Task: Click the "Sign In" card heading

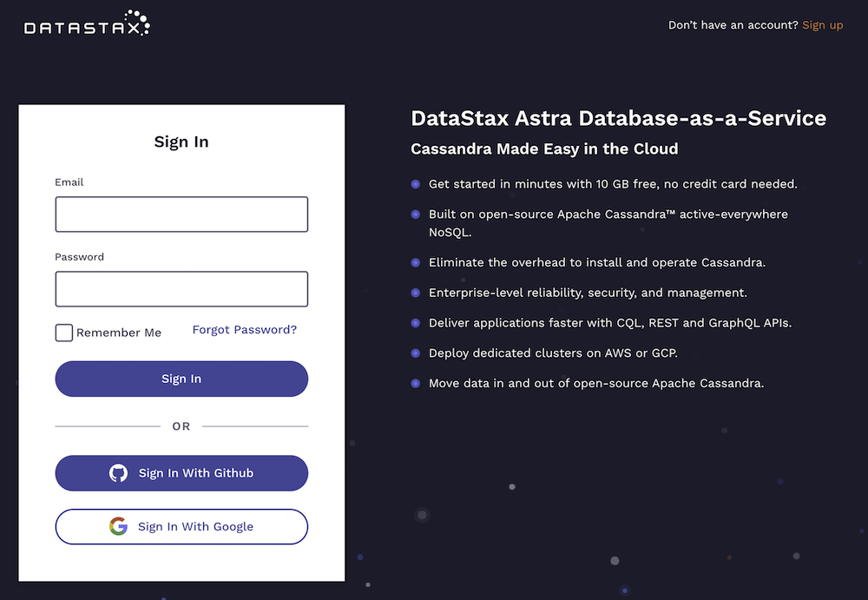Action: click(181, 142)
